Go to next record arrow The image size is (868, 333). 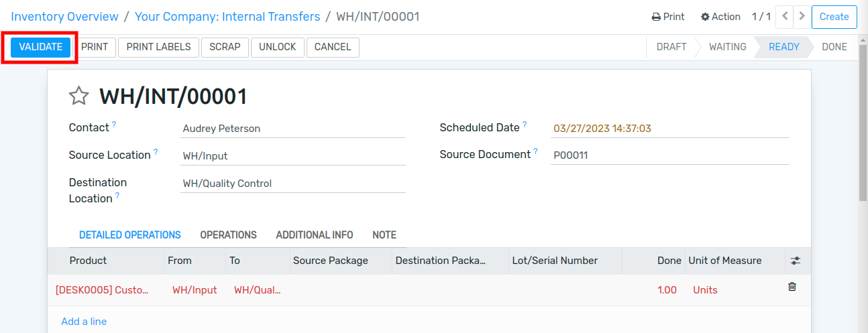(x=801, y=17)
